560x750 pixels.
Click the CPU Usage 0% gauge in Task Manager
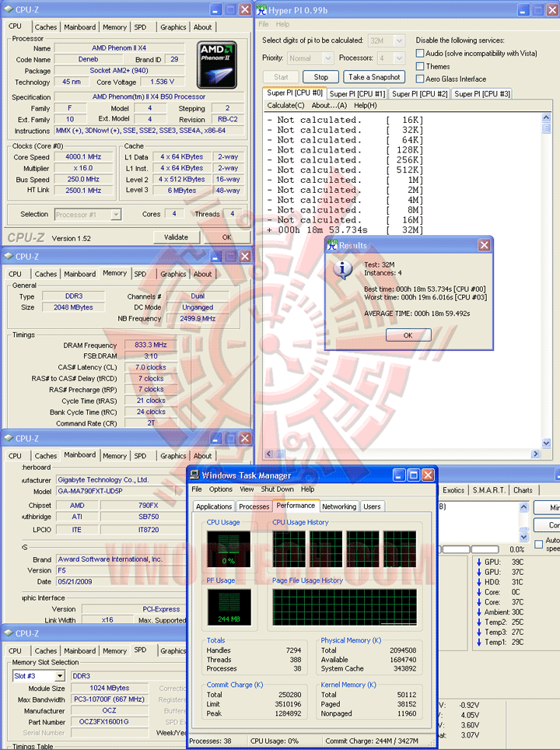[229, 549]
